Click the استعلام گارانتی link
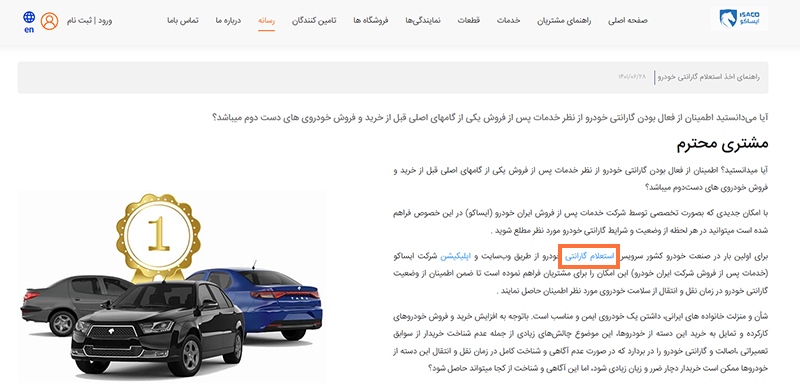 coord(589,256)
